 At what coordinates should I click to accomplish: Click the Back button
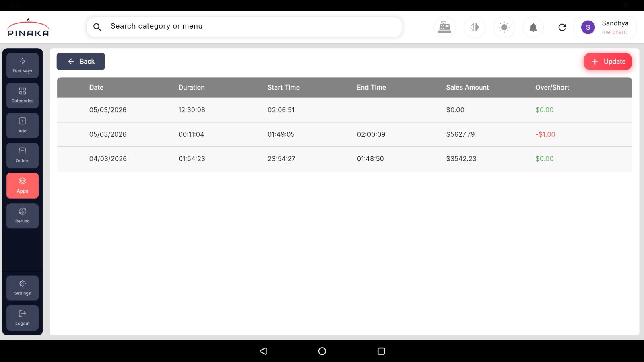[81, 62]
